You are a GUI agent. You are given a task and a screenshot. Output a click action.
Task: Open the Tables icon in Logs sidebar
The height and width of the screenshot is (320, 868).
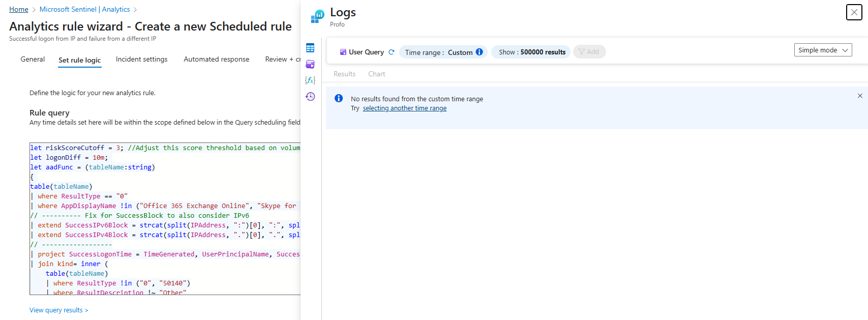310,48
